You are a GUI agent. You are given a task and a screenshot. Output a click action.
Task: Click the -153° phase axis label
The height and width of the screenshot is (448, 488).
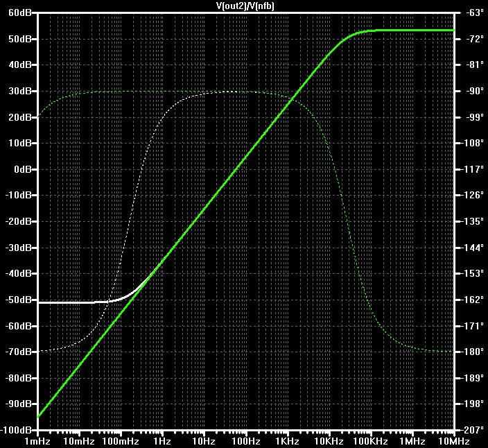[x=473, y=273]
